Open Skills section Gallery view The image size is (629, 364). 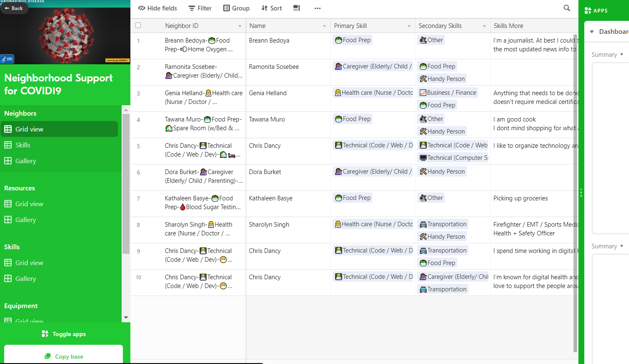coord(59,278)
